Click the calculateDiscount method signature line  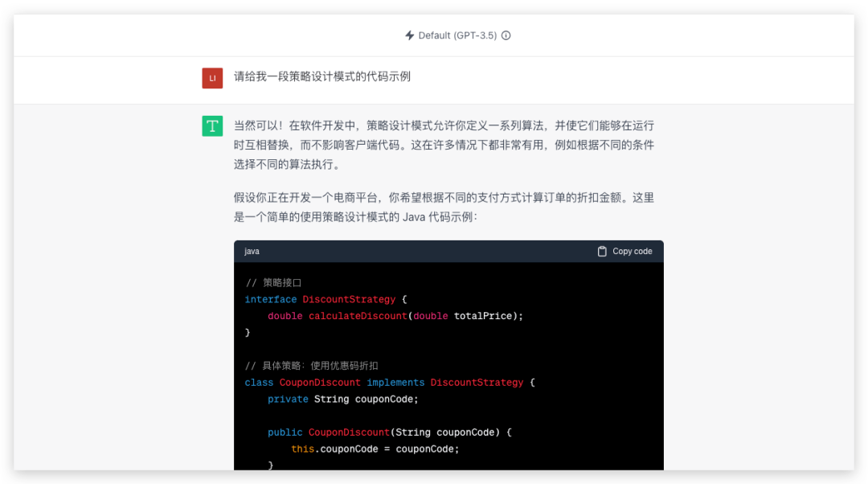tap(395, 316)
